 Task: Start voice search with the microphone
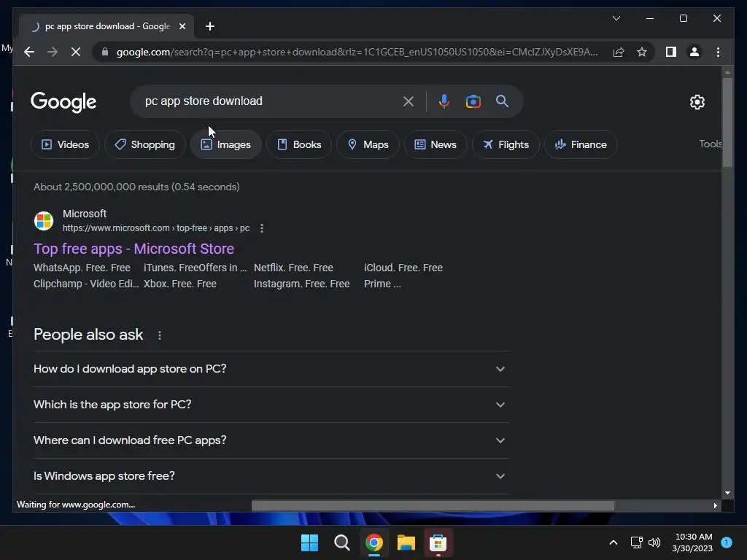point(444,101)
